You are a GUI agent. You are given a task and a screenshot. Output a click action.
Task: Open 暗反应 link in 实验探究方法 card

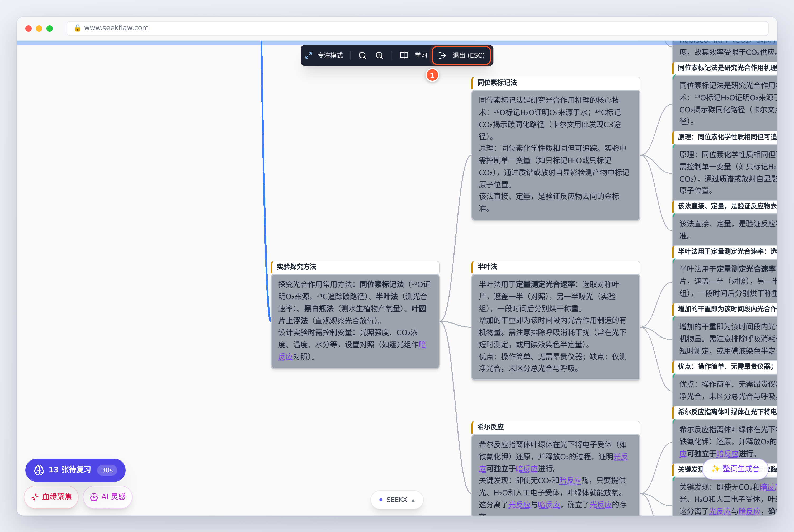422,345
